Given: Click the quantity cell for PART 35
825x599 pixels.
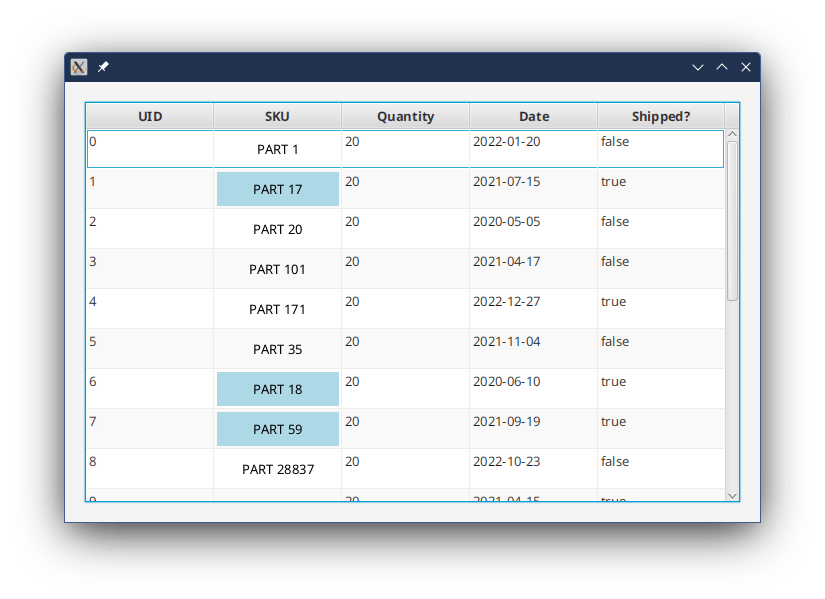Looking at the screenshot, I should pyautogui.click(x=404, y=348).
